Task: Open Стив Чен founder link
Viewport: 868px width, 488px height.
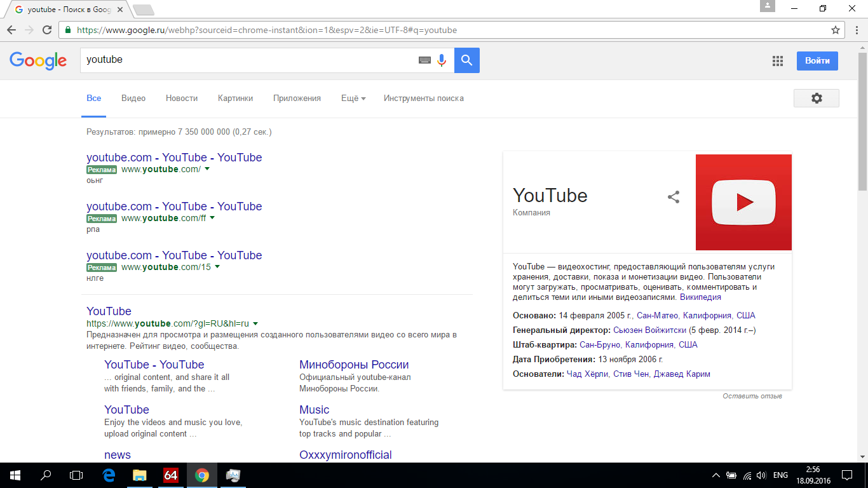Action: [631, 374]
